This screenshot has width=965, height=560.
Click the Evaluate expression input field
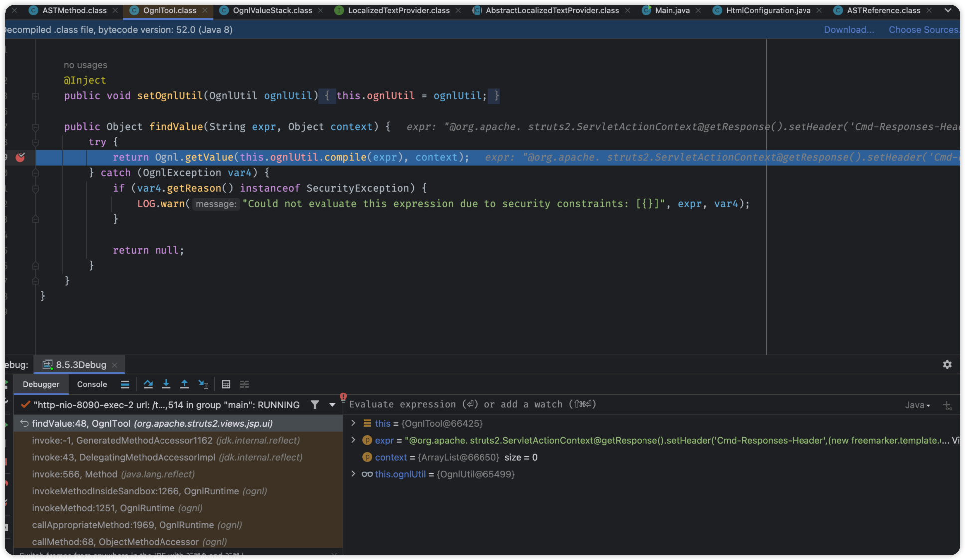click(623, 405)
